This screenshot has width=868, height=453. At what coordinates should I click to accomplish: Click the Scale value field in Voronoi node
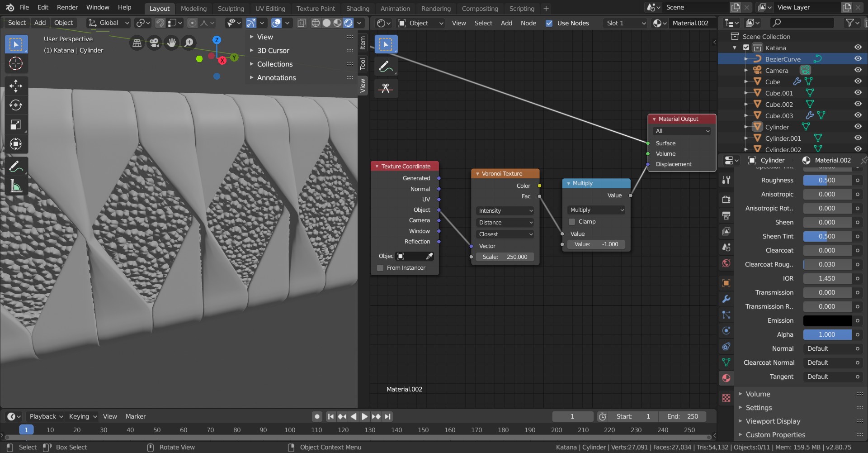[505, 257]
